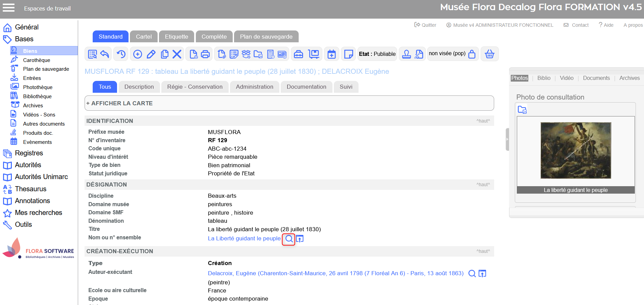644x305 pixels.
Task: Open La liberté guidant le peuple thumbnail
Action: [576, 150]
